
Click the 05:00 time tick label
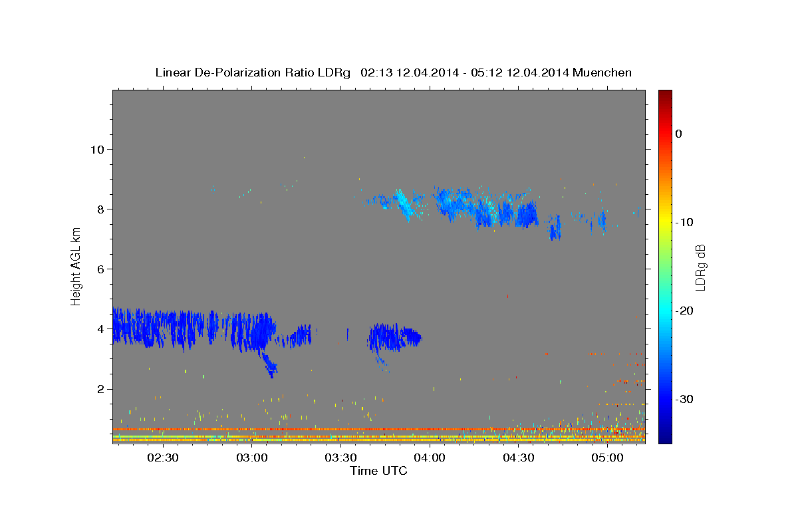pyautogui.click(x=607, y=458)
